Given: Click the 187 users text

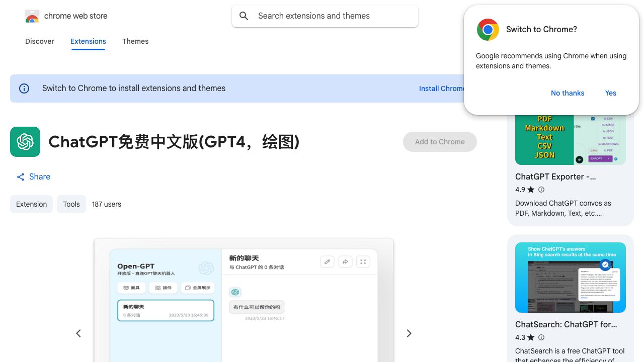Looking at the screenshot, I should tap(107, 204).
